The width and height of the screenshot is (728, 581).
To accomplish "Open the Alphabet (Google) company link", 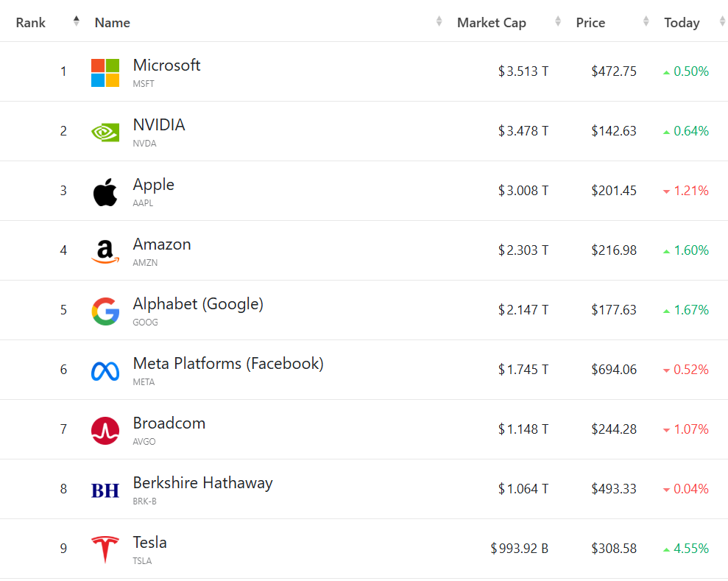I will [198, 303].
